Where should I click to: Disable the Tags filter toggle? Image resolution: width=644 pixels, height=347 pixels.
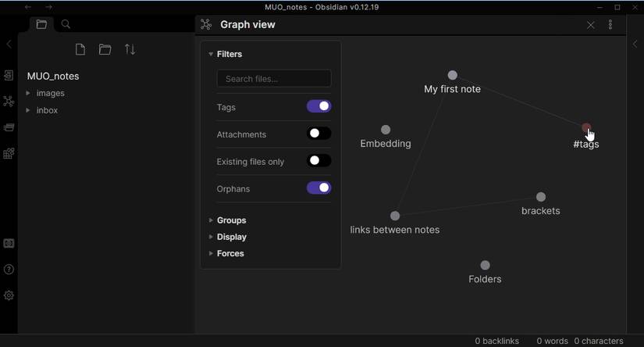319,106
